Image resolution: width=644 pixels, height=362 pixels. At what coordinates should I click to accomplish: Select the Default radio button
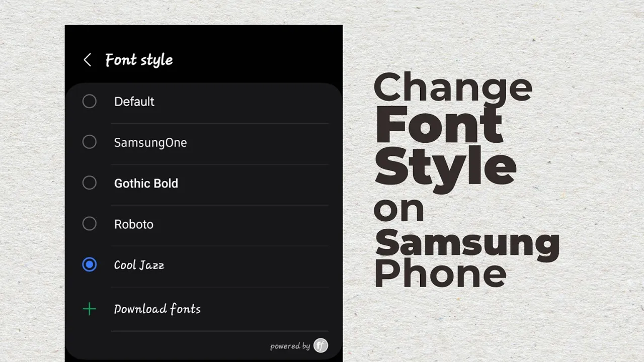pyautogui.click(x=89, y=102)
